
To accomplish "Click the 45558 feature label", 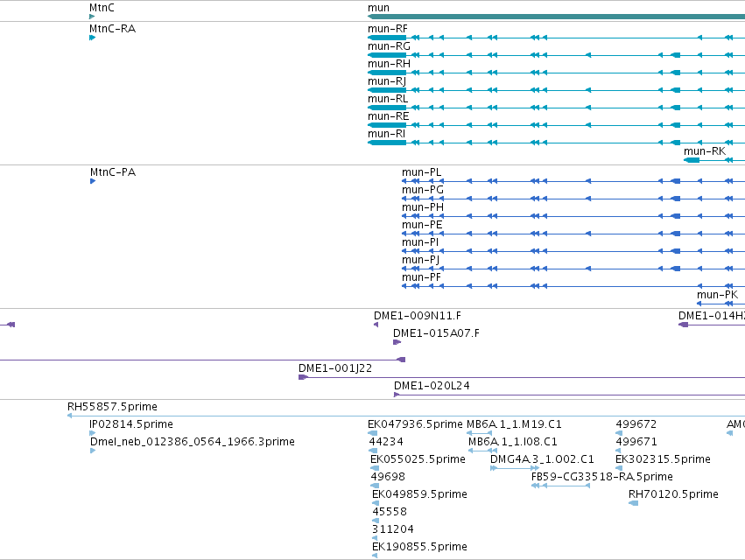I will pos(390,512).
